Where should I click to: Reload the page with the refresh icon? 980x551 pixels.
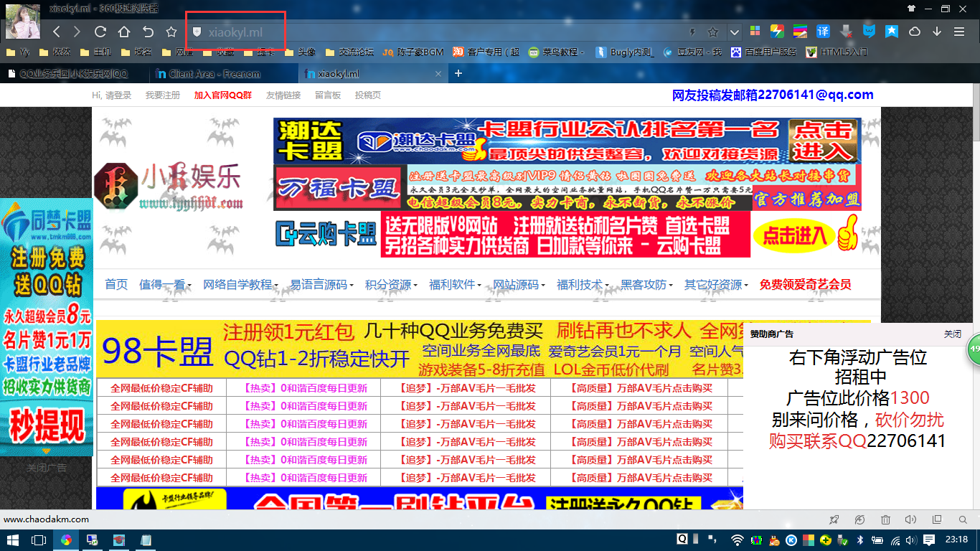coord(100,32)
